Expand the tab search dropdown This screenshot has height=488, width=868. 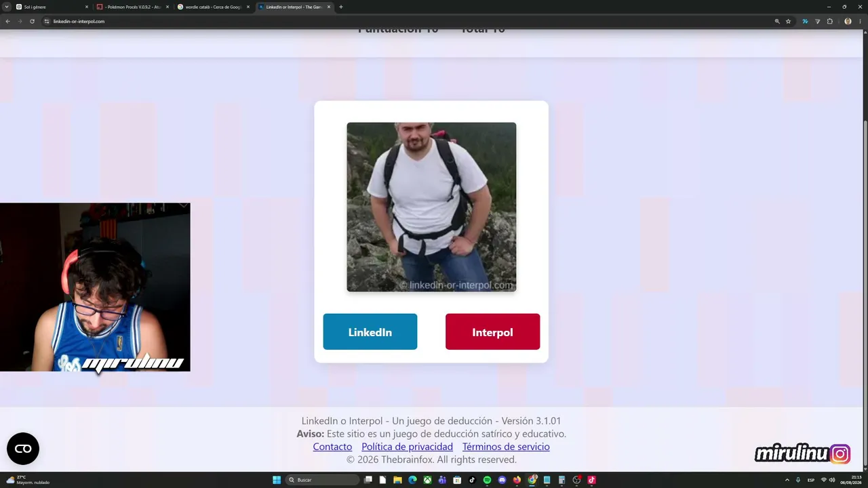[7, 7]
